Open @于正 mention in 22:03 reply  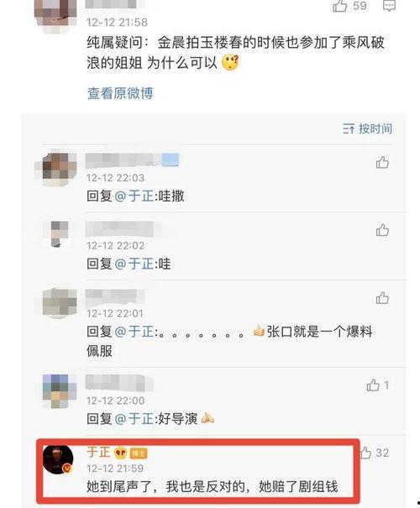pyautogui.click(x=134, y=196)
